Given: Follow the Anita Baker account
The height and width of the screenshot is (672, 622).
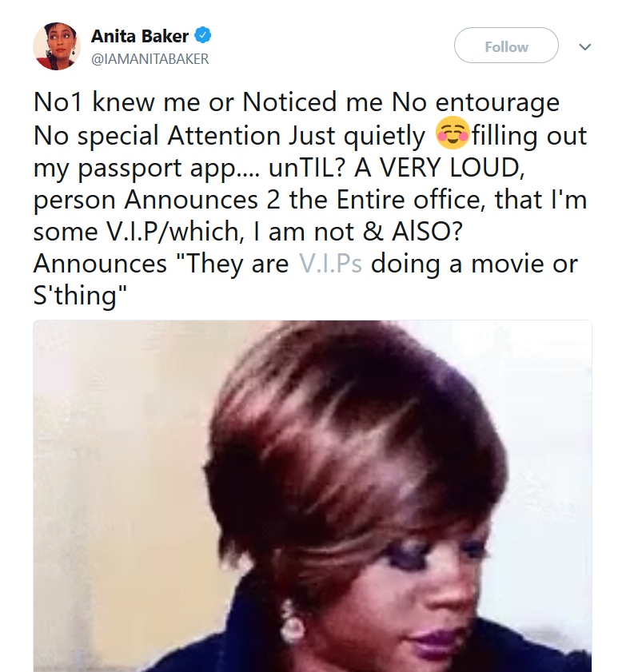Looking at the screenshot, I should tap(506, 46).
